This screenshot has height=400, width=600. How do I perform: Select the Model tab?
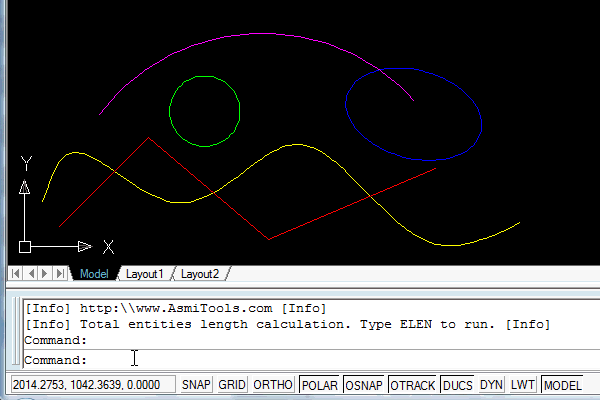[94, 274]
